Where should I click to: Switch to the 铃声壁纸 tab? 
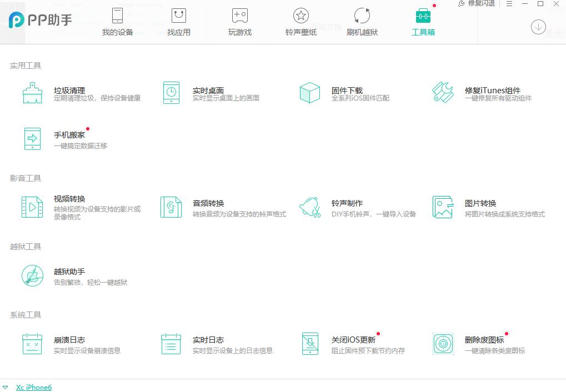click(x=300, y=21)
